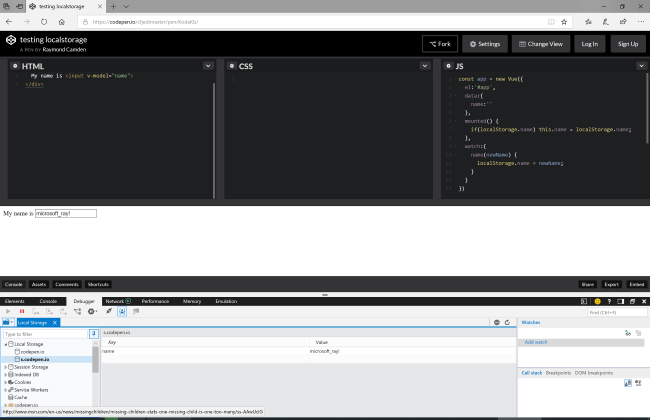Click the Sign Up button

point(627,44)
